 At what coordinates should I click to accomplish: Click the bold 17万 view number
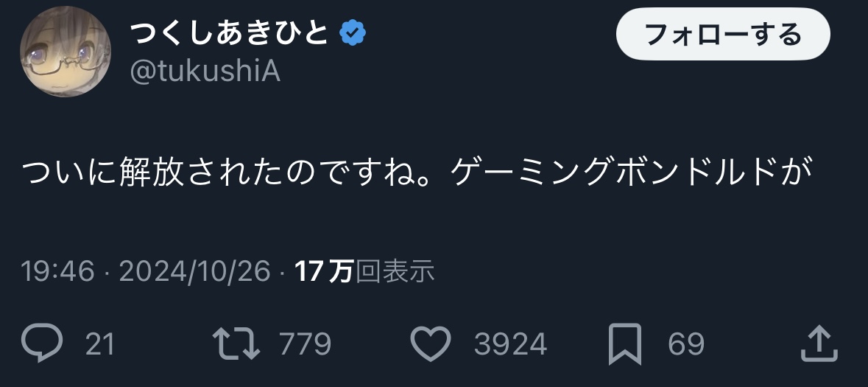click(x=324, y=273)
